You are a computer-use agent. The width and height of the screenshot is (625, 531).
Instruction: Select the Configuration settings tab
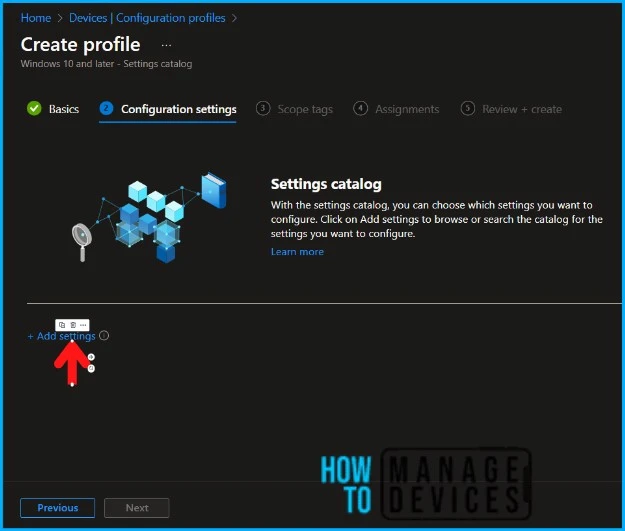[178, 109]
